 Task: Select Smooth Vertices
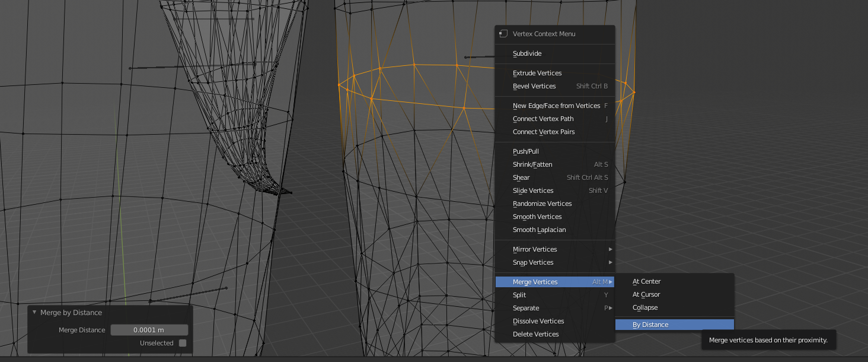[x=555, y=217]
